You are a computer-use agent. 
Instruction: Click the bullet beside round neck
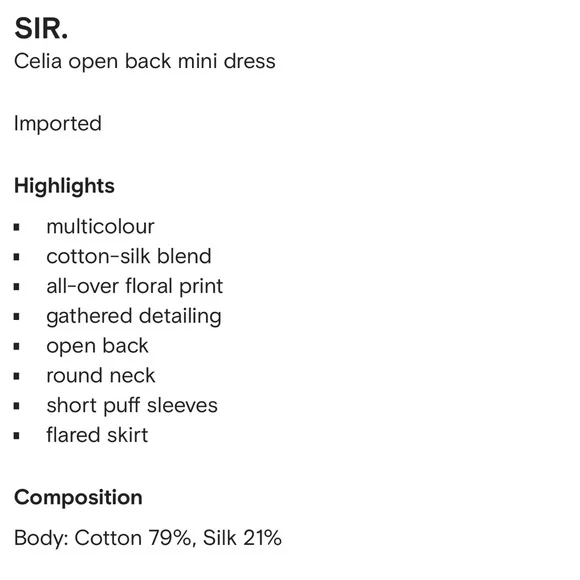[x=17, y=377]
